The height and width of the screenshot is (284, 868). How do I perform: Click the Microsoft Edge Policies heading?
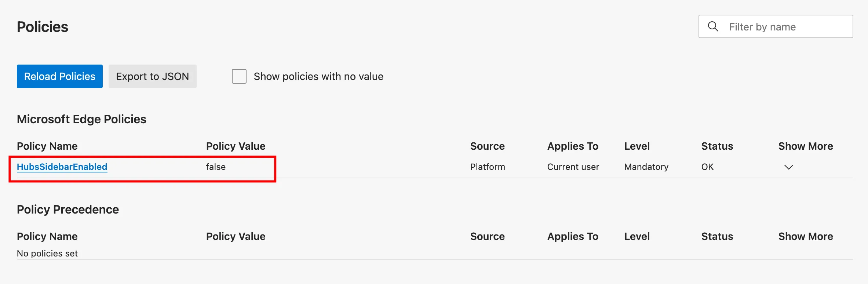coord(81,119)
